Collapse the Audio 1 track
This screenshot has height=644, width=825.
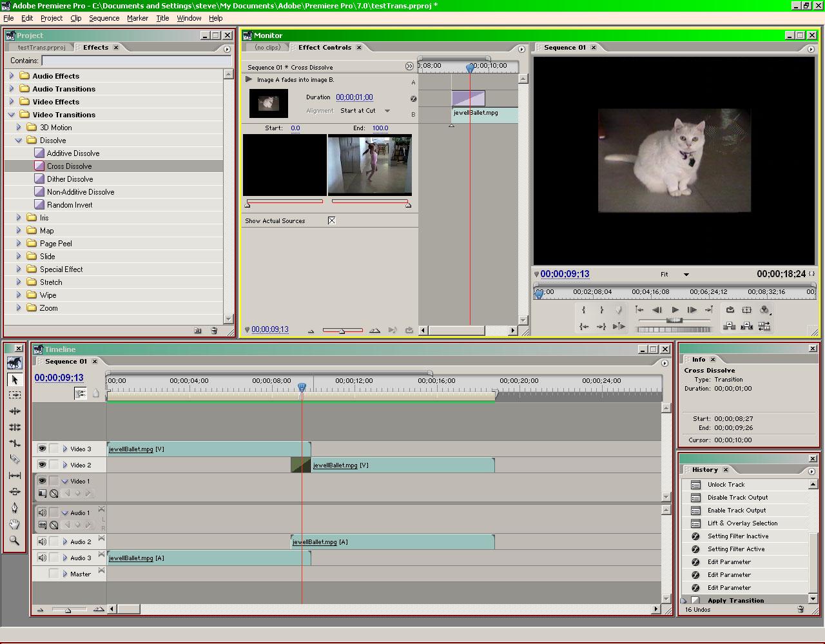[64, 513]
